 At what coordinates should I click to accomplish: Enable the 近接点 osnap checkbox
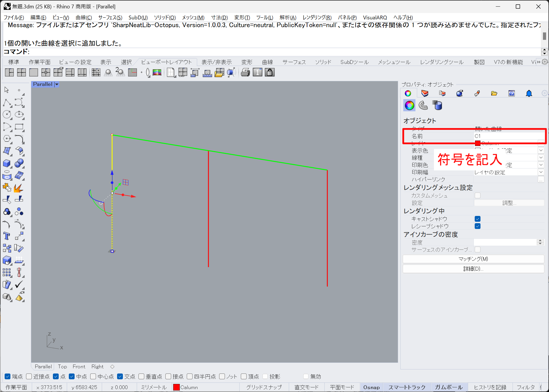[x=29, y=376]
